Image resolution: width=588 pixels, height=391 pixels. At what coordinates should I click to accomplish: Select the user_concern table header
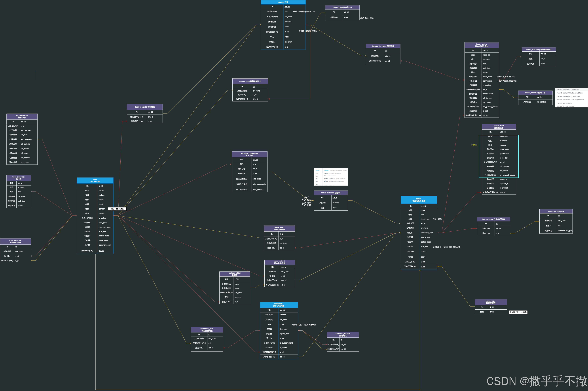pyautogui.click(x=15, y=241)
